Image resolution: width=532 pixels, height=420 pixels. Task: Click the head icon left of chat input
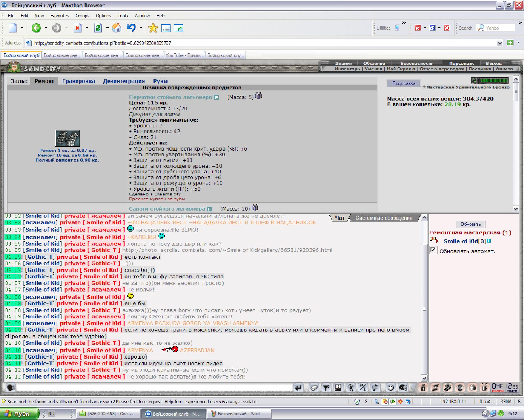click(11, 388)
